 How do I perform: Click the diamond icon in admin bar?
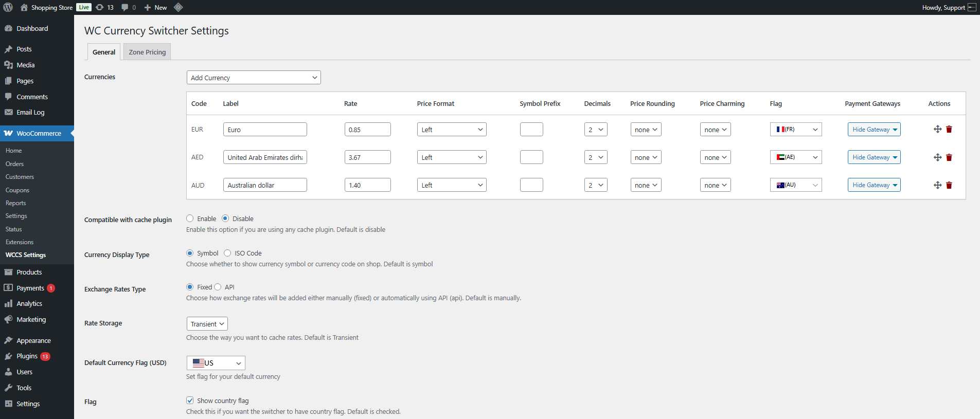point(178,7)
